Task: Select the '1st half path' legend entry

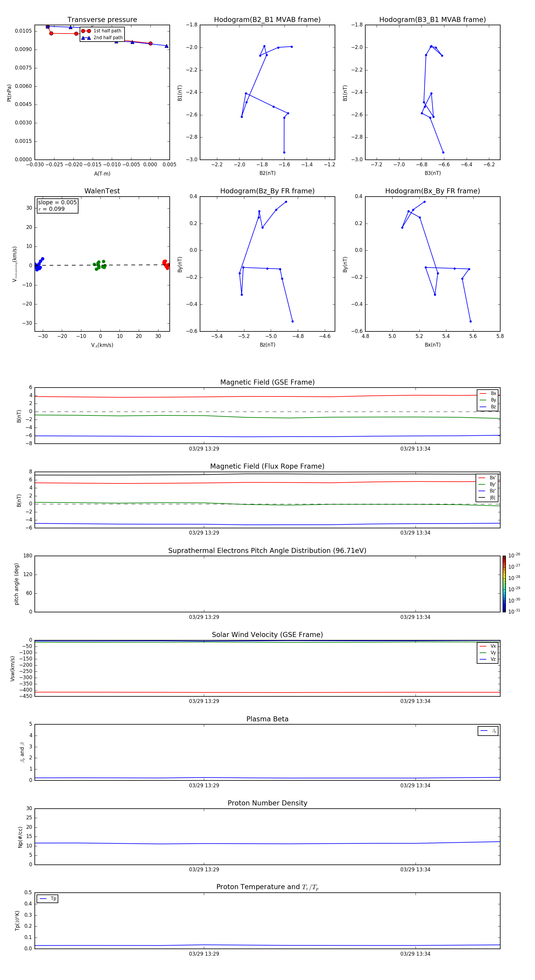Action: pos(102,31)
